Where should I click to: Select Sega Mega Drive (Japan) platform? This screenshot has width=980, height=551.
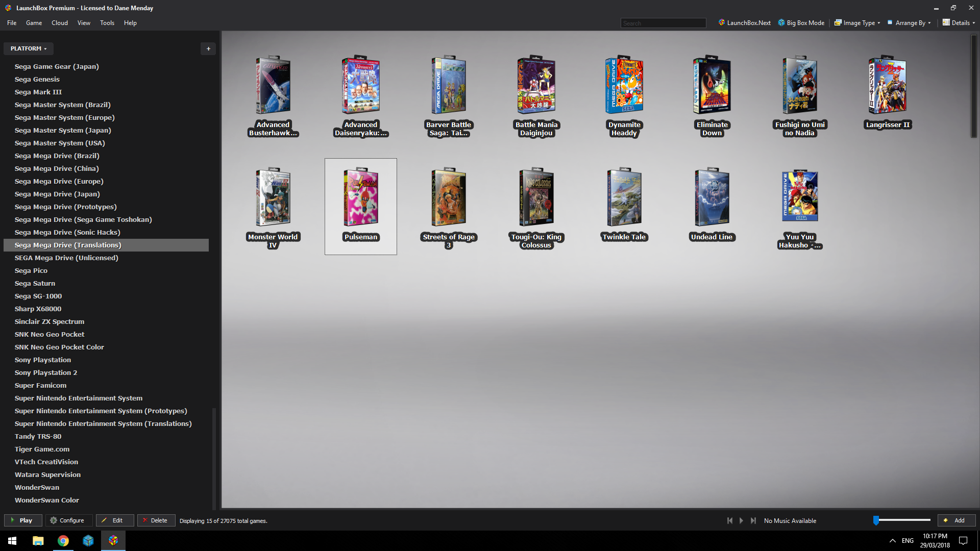pyautogui.click(x=57, y=194)
